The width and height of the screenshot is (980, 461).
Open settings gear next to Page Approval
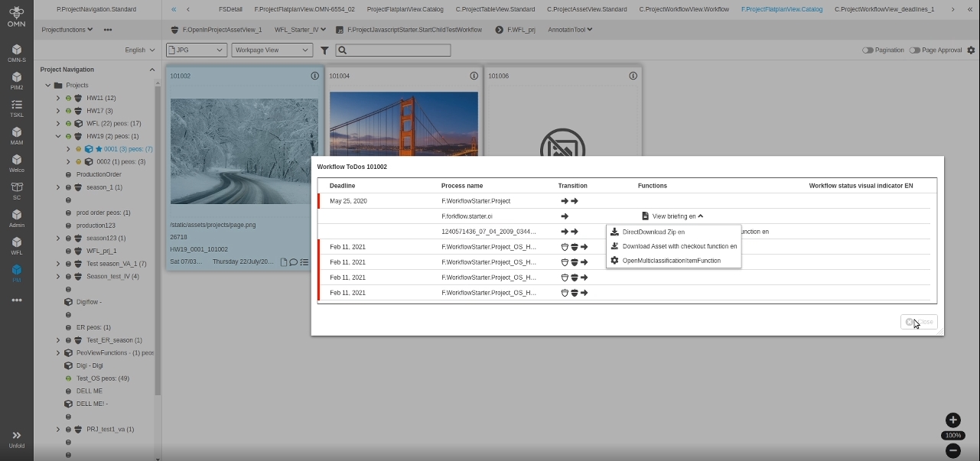click(971, 50)
